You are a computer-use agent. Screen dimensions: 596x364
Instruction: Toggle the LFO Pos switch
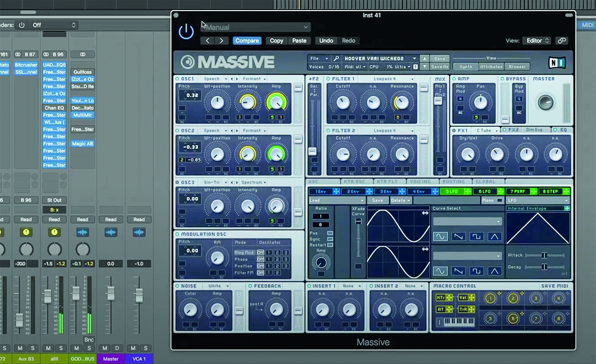tap(330, 233)
